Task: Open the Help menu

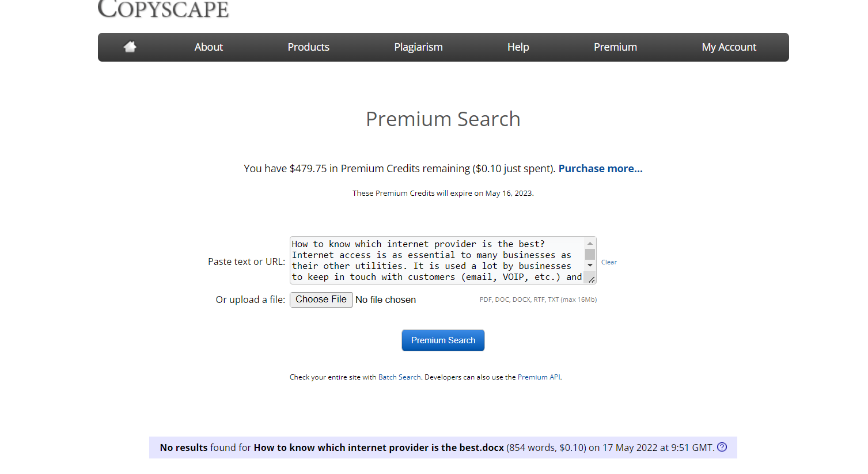Action: click(x=518, y=47)
